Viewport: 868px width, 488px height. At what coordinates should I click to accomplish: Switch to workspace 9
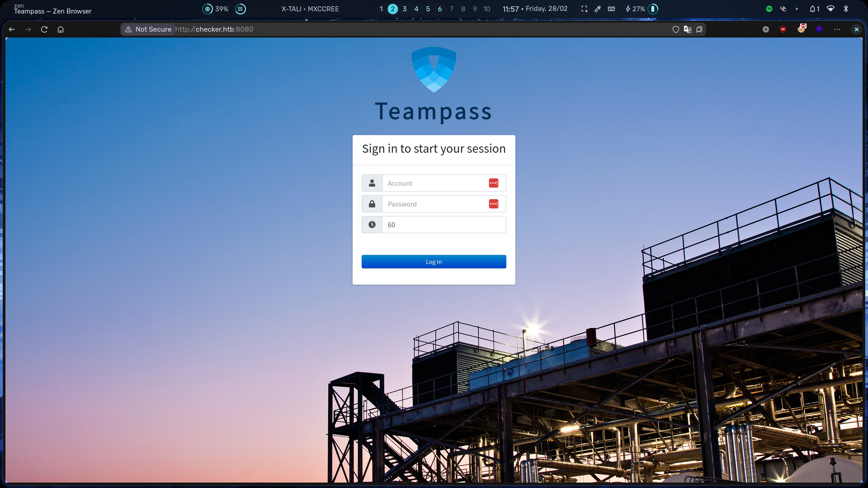[x=475, y=9]
